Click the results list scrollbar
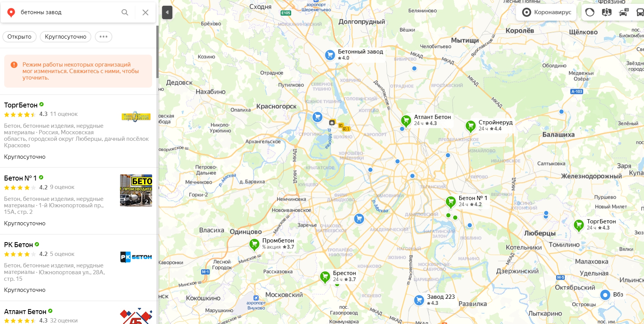Image resolution: width=644 pixels, height=324 pixels. 157,52
